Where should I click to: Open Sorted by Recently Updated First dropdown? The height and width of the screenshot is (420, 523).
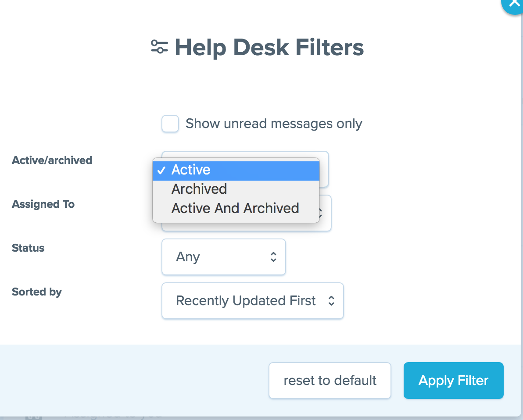click(252, 301)
